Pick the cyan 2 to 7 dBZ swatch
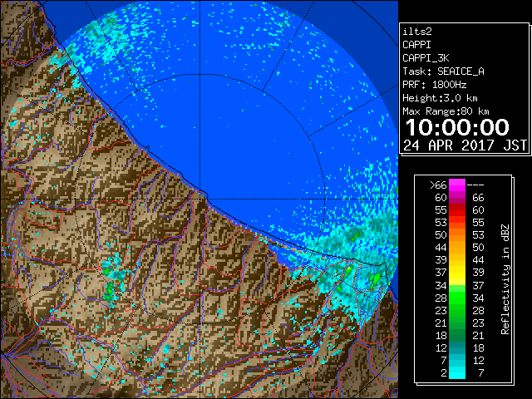Screen dimensions: 532x399 click(x=457, y=373)
